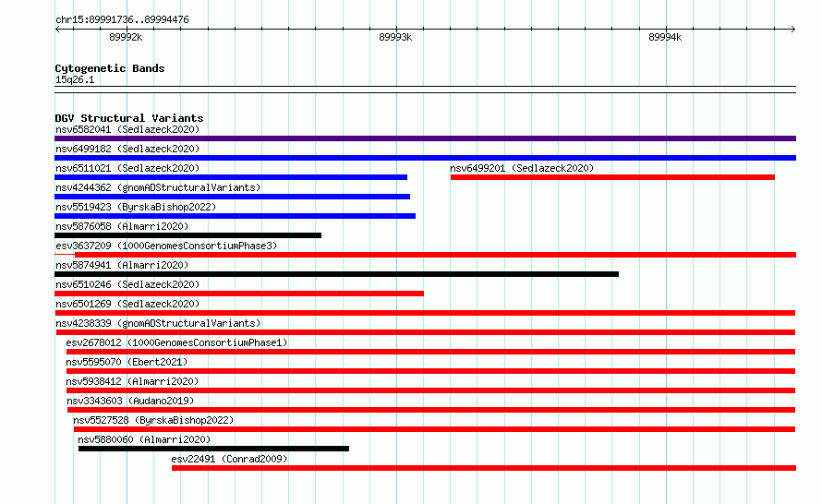
Task: Open nsv5880060 (Almarri2020) label
Action: (x=144, y=439)
